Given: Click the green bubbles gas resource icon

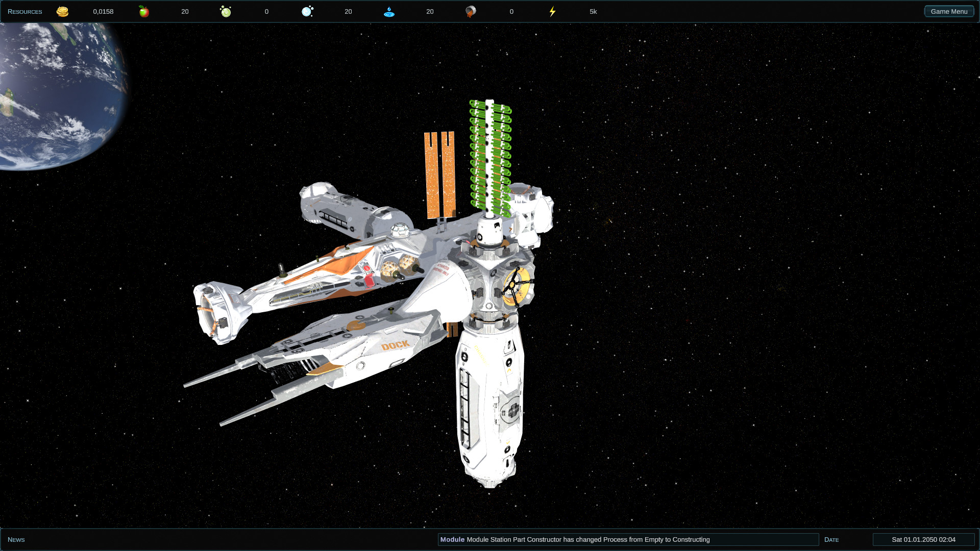Looking at the screenshot, I should [226, 11].
